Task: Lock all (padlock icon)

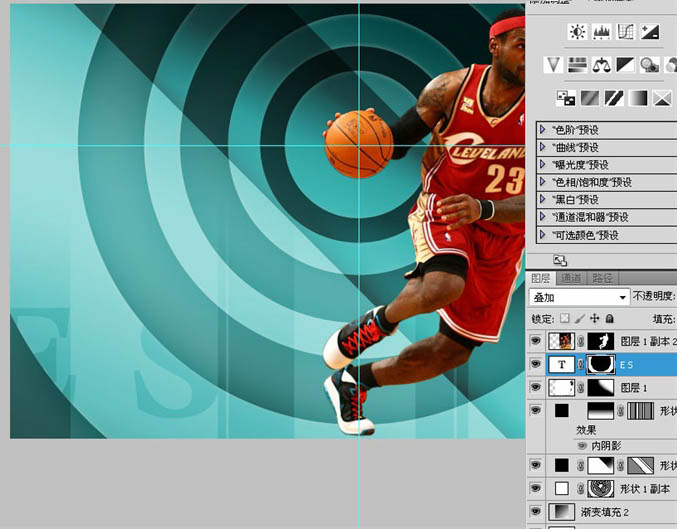Action: pyautogui.click(x=610, y=319)
